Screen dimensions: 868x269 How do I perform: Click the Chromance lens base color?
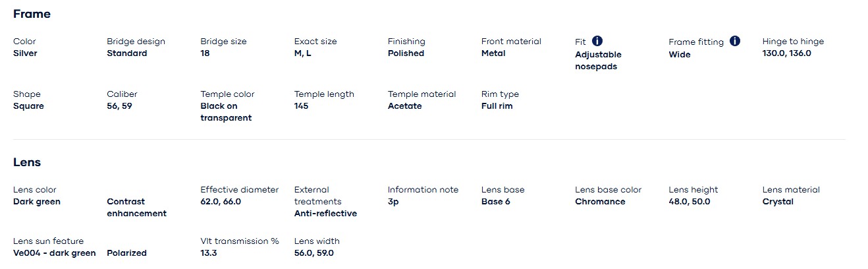[x=600, y=202]
